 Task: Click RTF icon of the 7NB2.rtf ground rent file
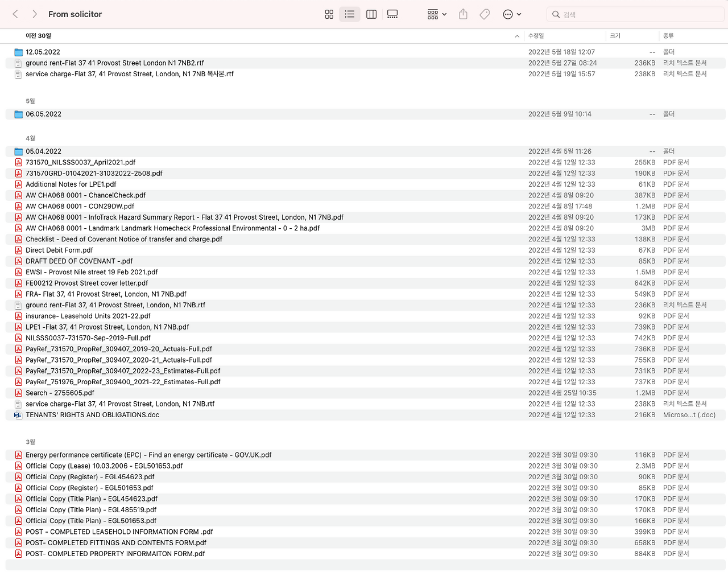[19, 63]
